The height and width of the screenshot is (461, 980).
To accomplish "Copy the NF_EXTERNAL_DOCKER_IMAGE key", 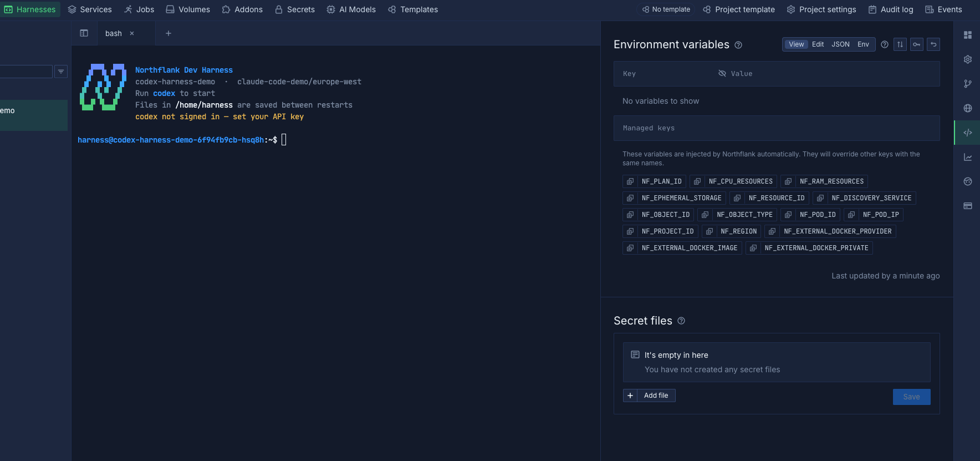I will tap(630, 248).
